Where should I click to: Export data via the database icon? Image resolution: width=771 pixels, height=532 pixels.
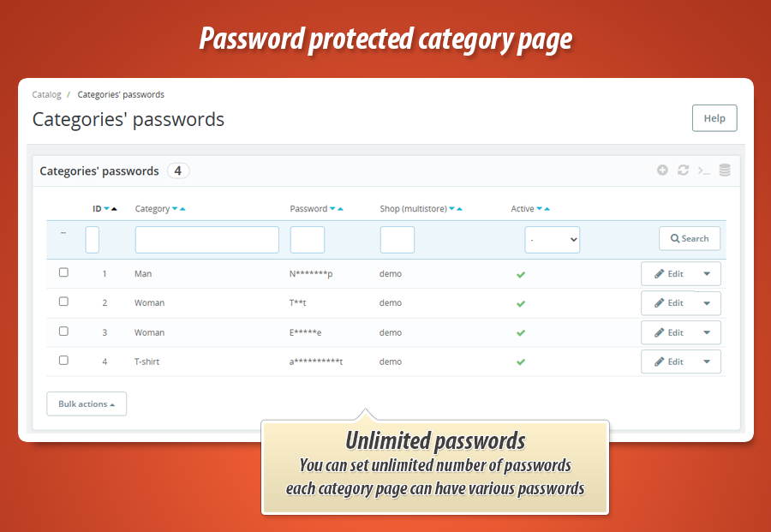tap(724, 170)
